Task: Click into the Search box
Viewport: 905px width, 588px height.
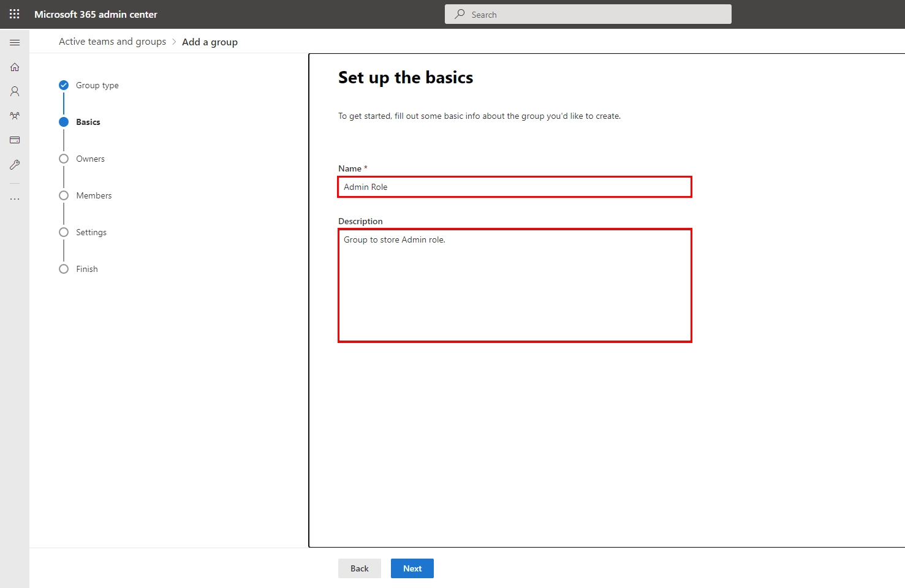Action: [588, 14]
